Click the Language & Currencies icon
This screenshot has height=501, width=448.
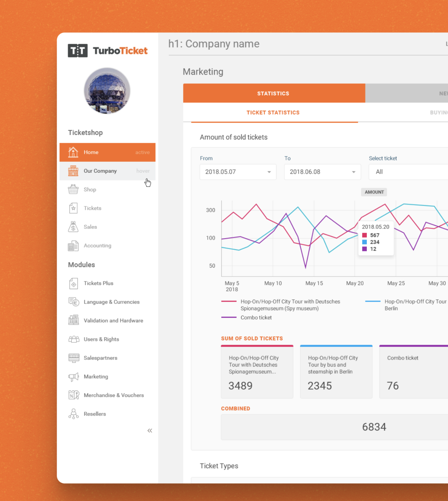(74, 302)
